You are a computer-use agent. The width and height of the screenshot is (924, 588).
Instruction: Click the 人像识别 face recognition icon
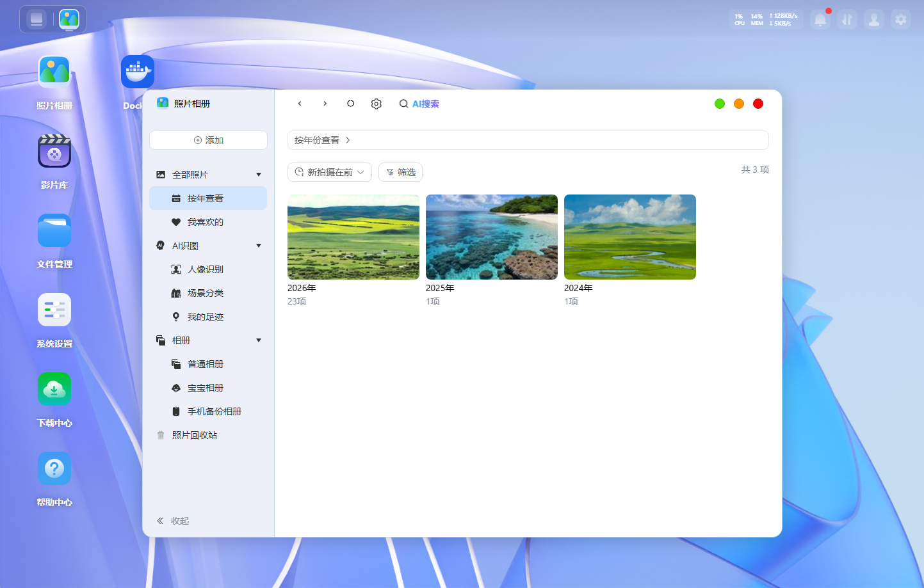[x=176, y=269]
